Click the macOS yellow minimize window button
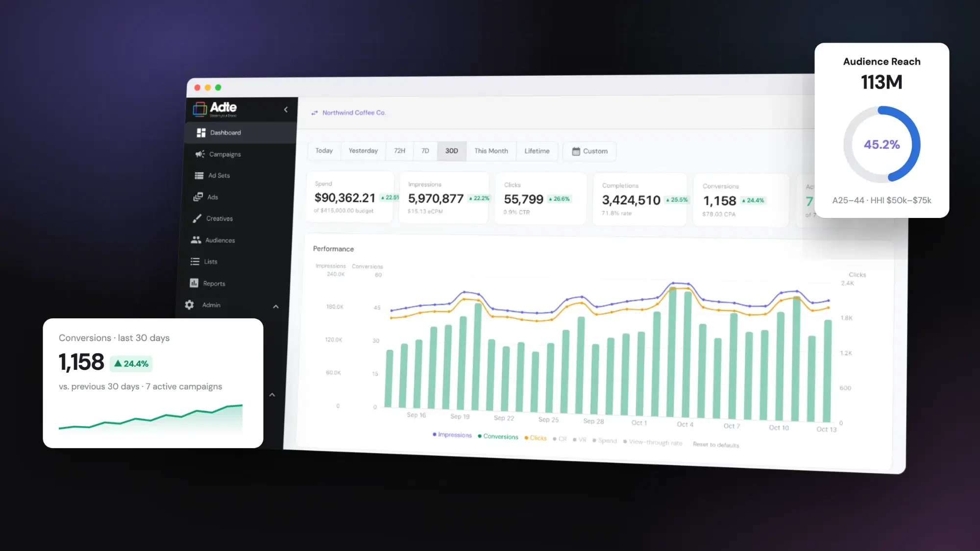 coord(208,88)
